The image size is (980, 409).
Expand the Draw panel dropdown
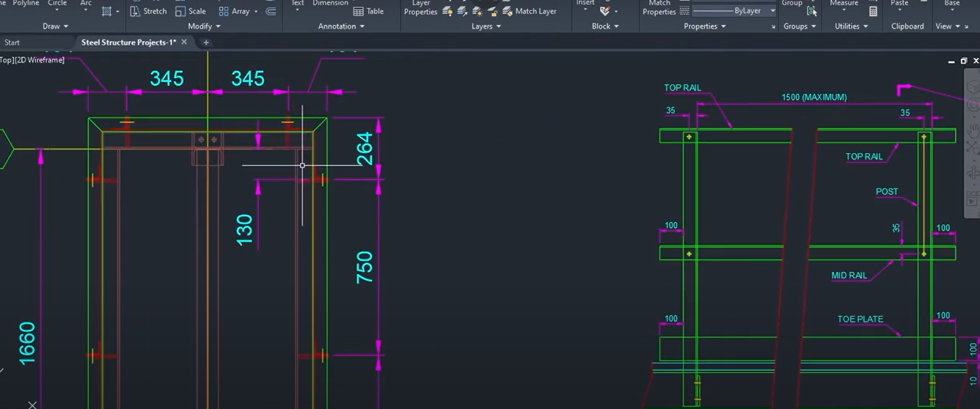click(x=55, y=26)
